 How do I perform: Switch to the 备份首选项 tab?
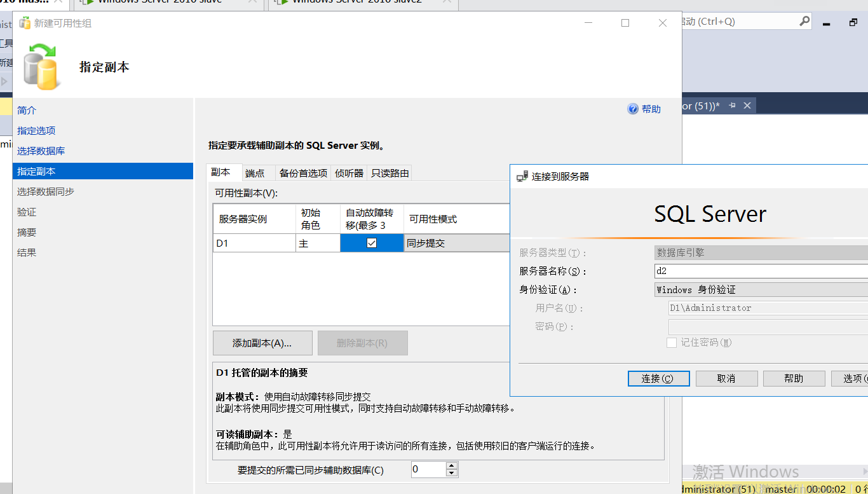[303, 173]
